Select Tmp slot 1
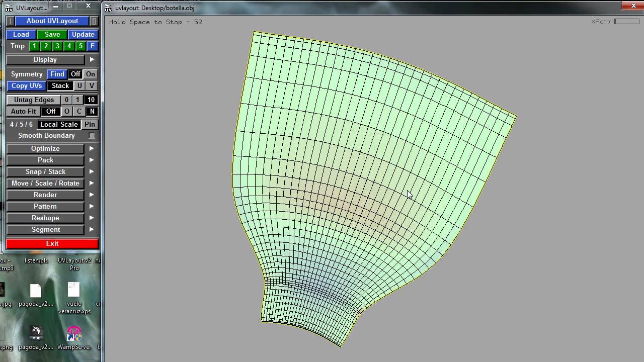This screenshot has width=644, height=362. pyautogui.click(x=34, y=46)
